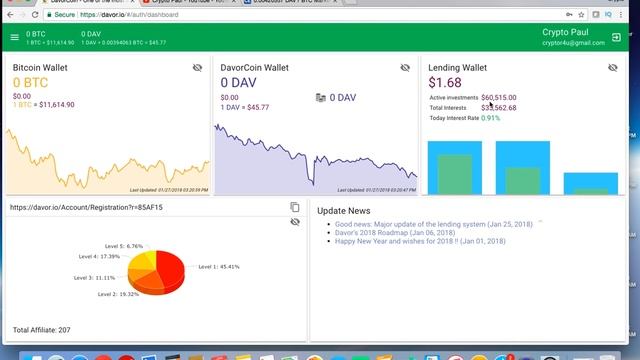The width and height of the screenshot is (640, 360).
Task: Click the Secure padlock site info
Action: tap(61, 15)
